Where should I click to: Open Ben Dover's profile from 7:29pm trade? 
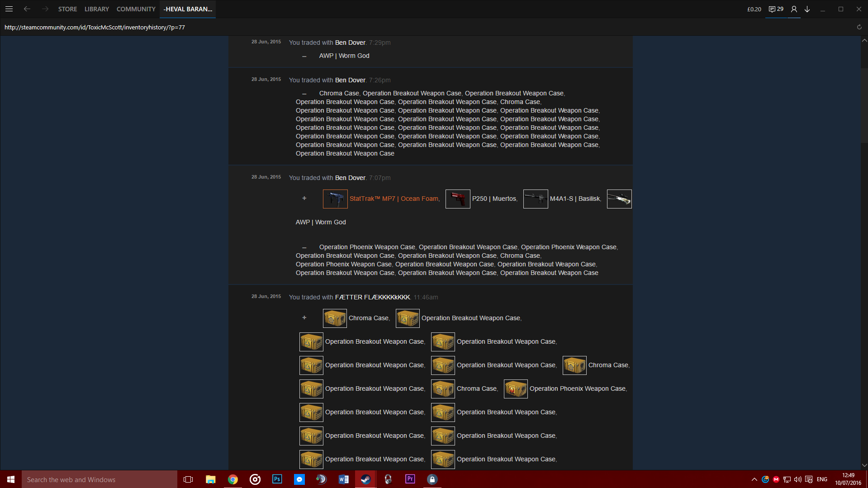click(350, 43)
